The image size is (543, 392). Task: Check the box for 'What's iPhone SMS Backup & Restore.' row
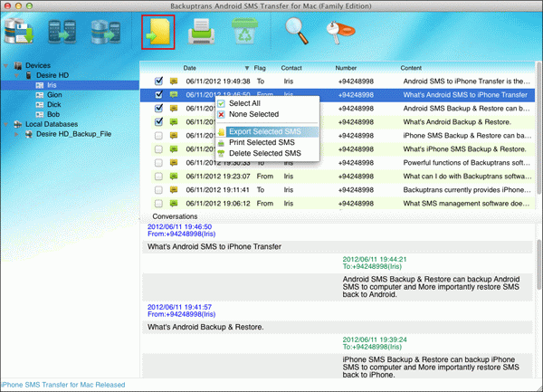(158, 149)
